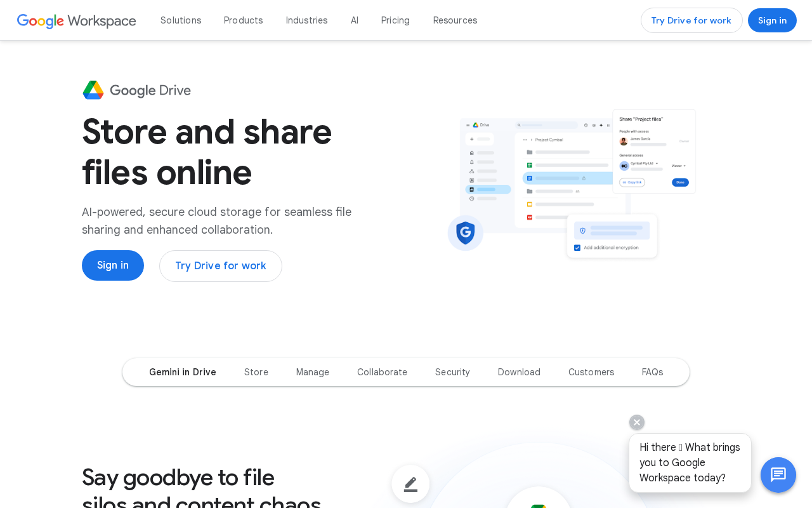Open the Products menu
812x508 pixels.
244,20
